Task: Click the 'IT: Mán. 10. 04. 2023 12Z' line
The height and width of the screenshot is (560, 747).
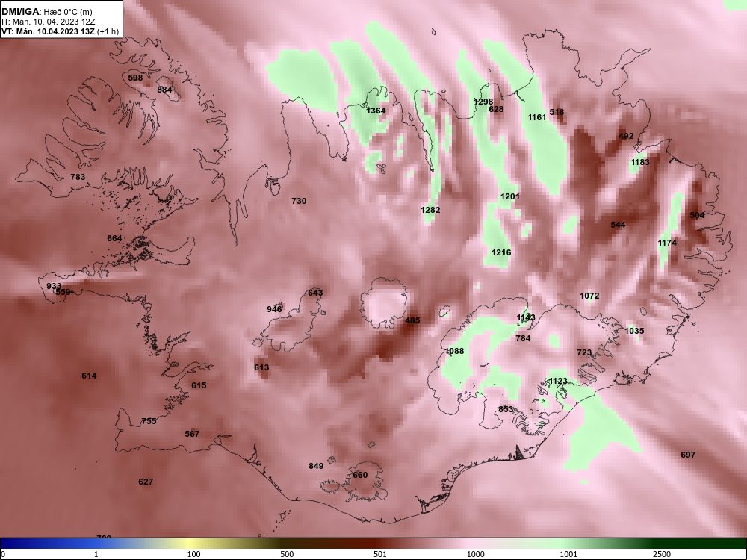Action: pos(48,22)
